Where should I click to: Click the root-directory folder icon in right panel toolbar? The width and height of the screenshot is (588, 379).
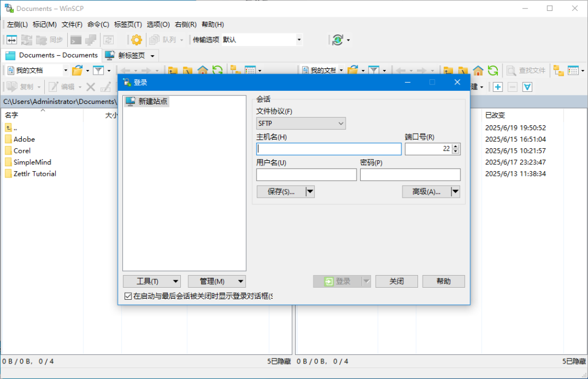pyautogui.click(x=463, y=71)
